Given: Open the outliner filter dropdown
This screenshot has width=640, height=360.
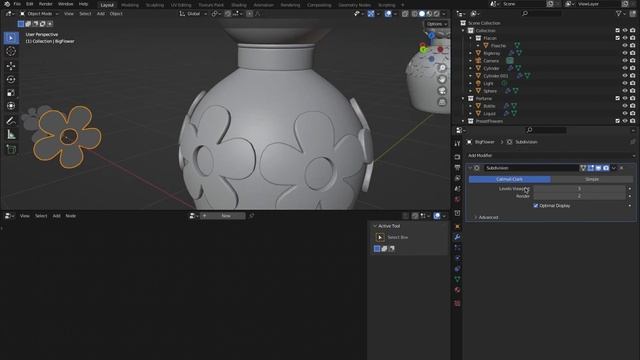Looking at the screenshot, I should click(x=620, y=13).
